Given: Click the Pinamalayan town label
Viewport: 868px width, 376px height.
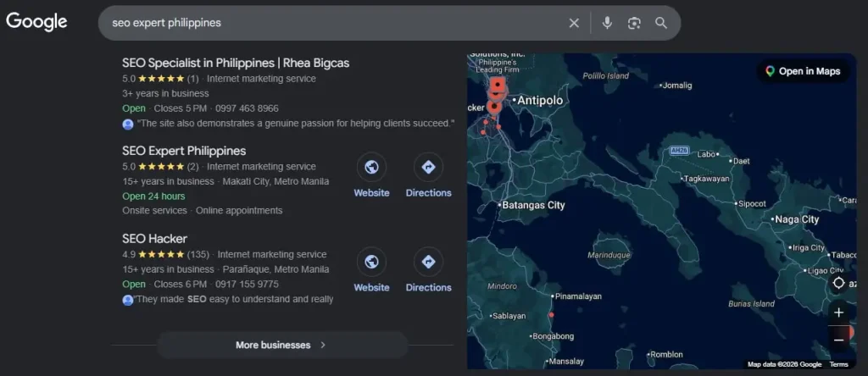Looking at the screenshot, I should [x=578, y=296].
